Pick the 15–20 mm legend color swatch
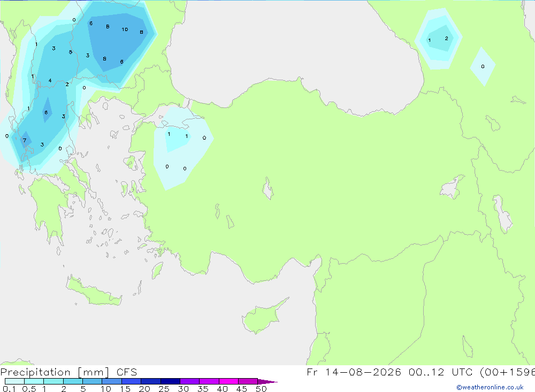 click(132, 381)
